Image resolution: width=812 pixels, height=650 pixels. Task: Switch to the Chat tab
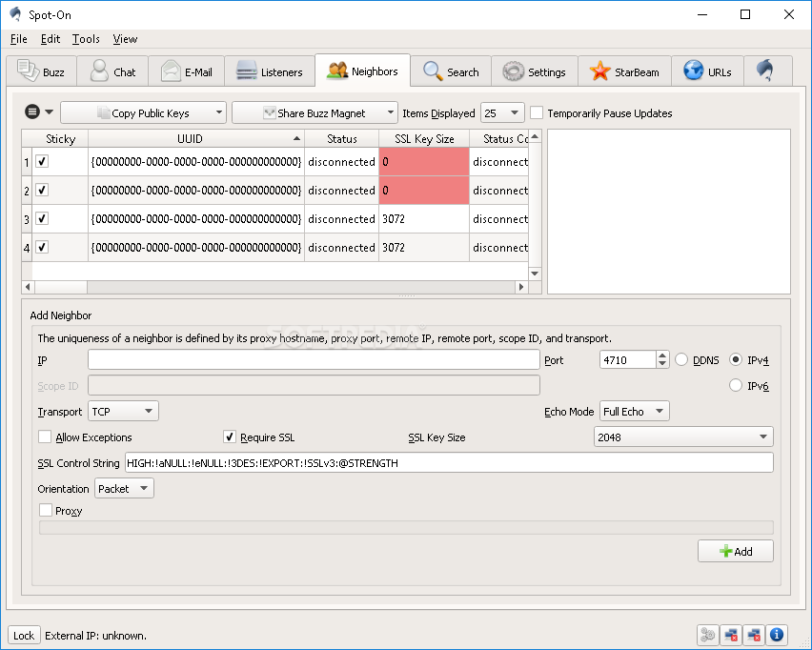point(112,71)
